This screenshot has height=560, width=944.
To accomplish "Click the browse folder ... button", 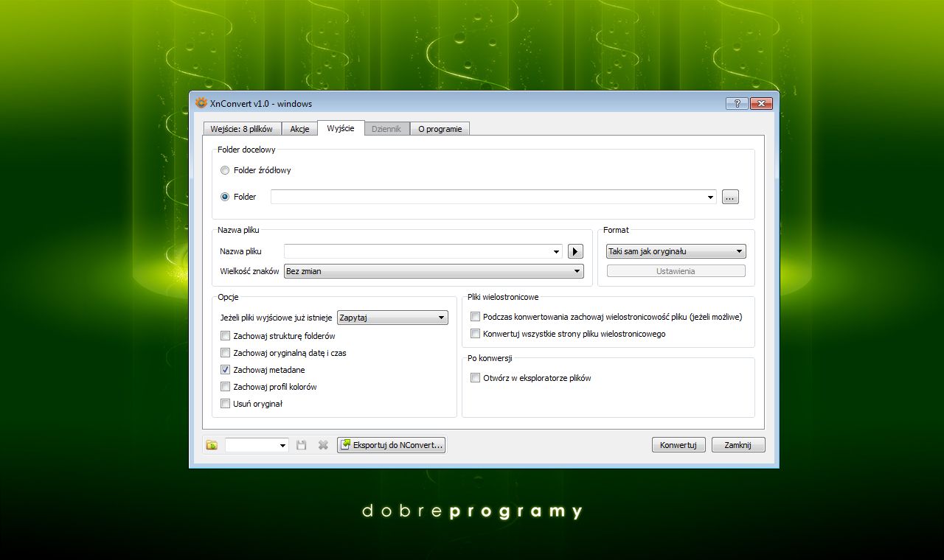I will (730, 197).
